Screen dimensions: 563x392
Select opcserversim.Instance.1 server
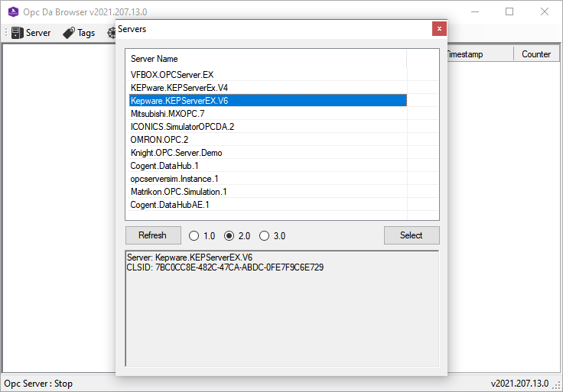point(268,179)
